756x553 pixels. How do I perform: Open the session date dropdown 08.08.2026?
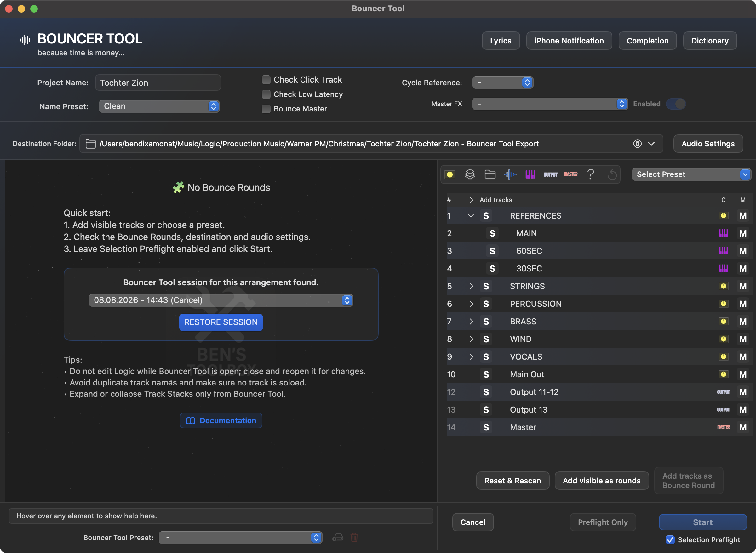(220, 300)
